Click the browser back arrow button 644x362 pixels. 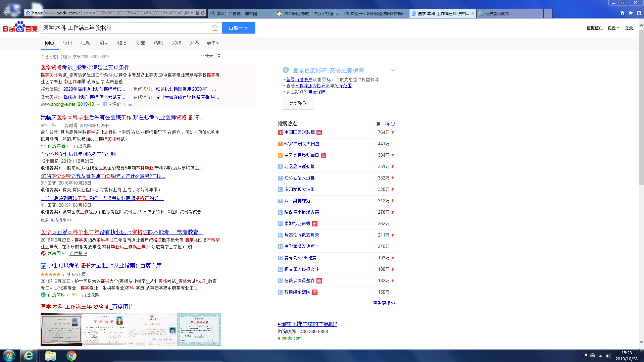click(7, 13)
